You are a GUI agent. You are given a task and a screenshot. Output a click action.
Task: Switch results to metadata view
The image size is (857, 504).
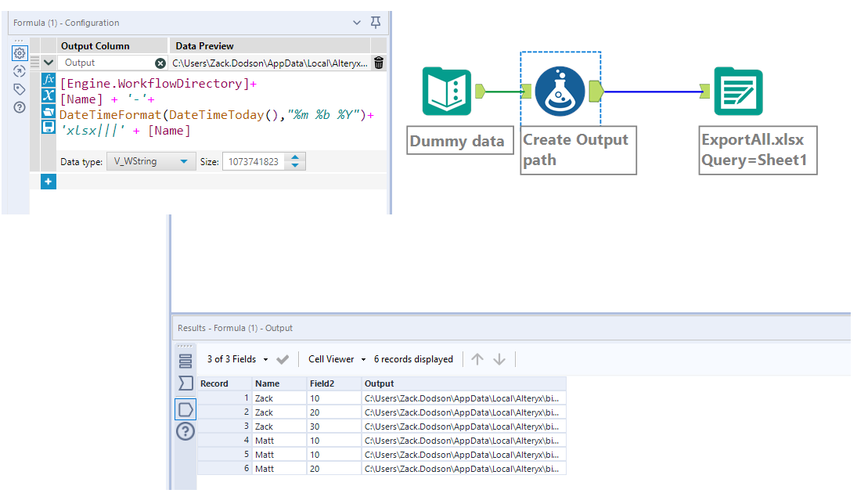(x=185, y=361)
